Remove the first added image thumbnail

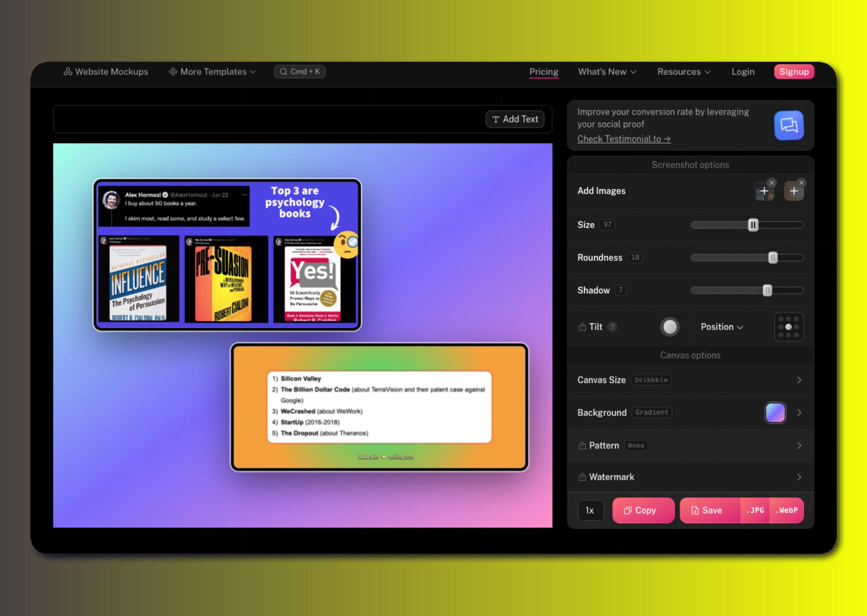pos(771,183)
